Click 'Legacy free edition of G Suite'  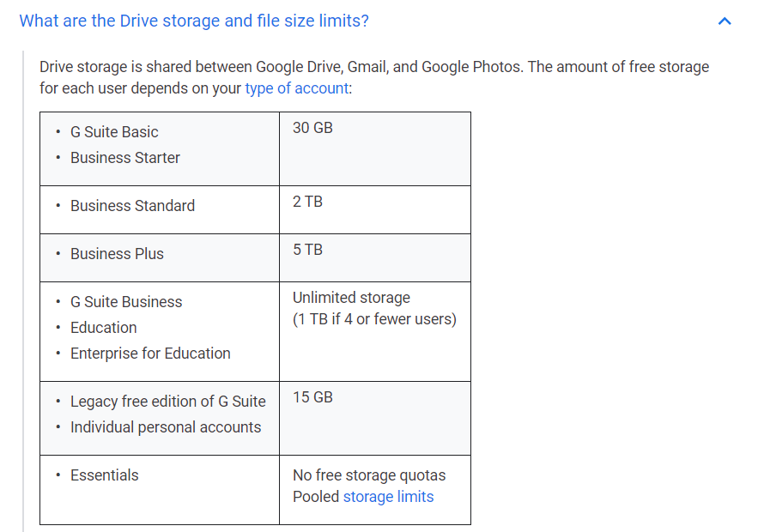167,402
